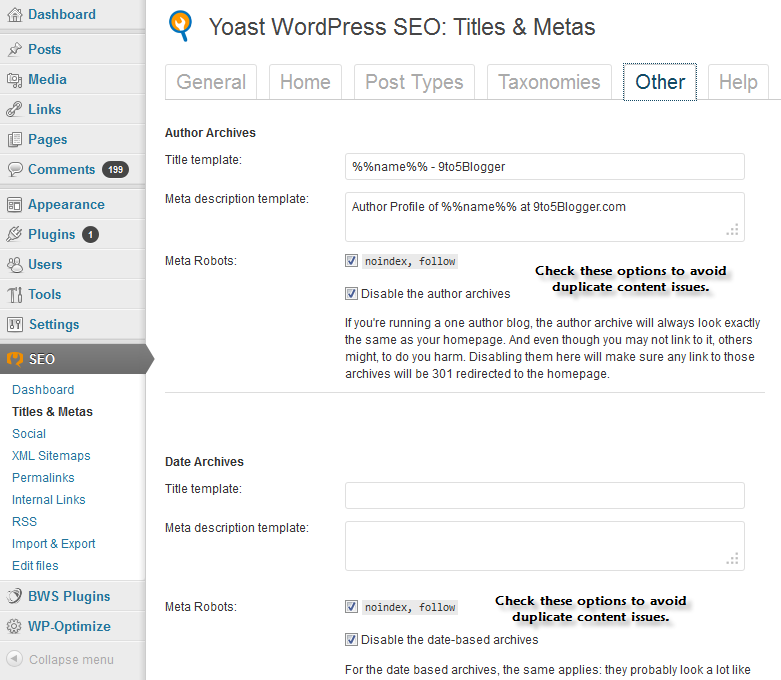Open SEO Dashboard submenu link
Viewport: 781px width, 680px height.
click(43, 390)
